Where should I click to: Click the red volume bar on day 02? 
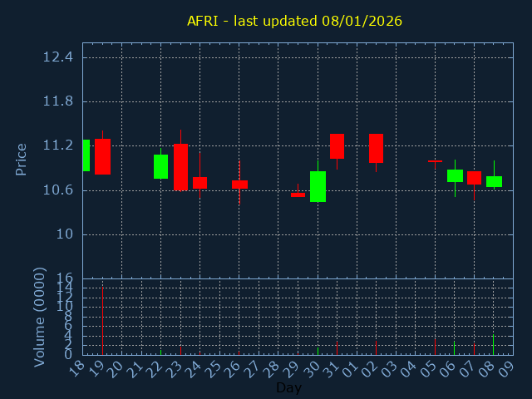376,347
